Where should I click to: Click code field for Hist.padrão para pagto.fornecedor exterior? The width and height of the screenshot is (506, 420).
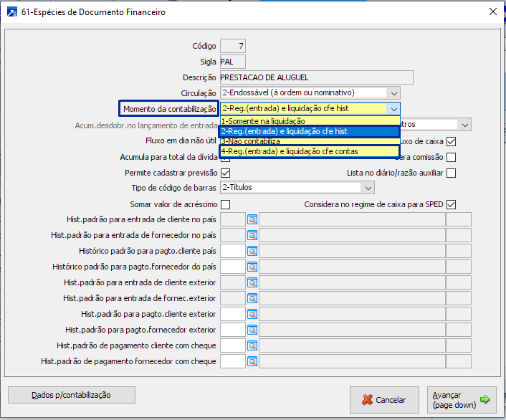click(x=233, y=330)
